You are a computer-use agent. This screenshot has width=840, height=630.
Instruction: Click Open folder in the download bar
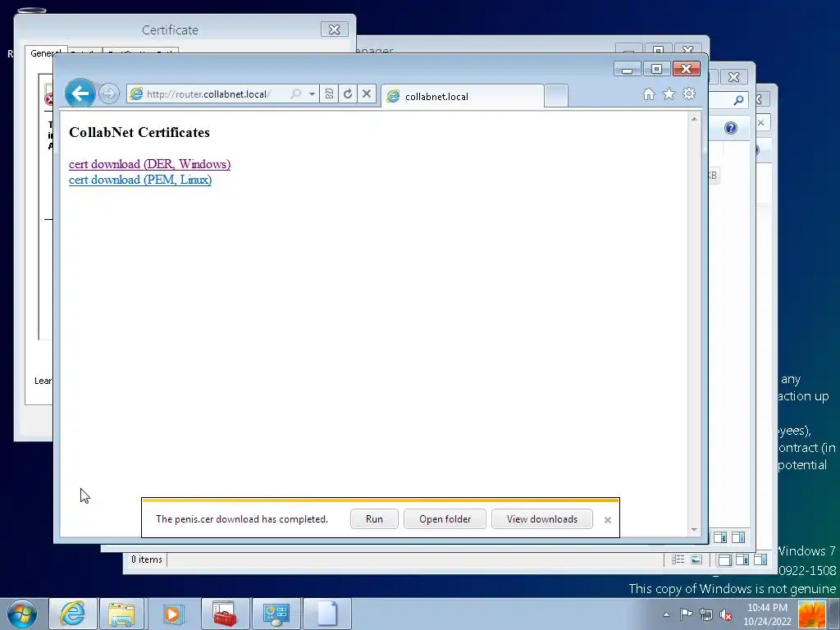445,518
